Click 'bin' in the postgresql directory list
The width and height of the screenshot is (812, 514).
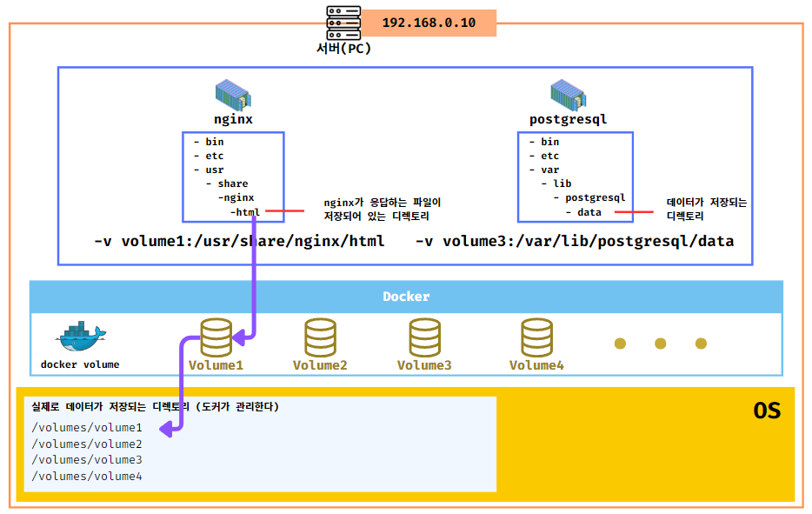(x=550, y=142)
